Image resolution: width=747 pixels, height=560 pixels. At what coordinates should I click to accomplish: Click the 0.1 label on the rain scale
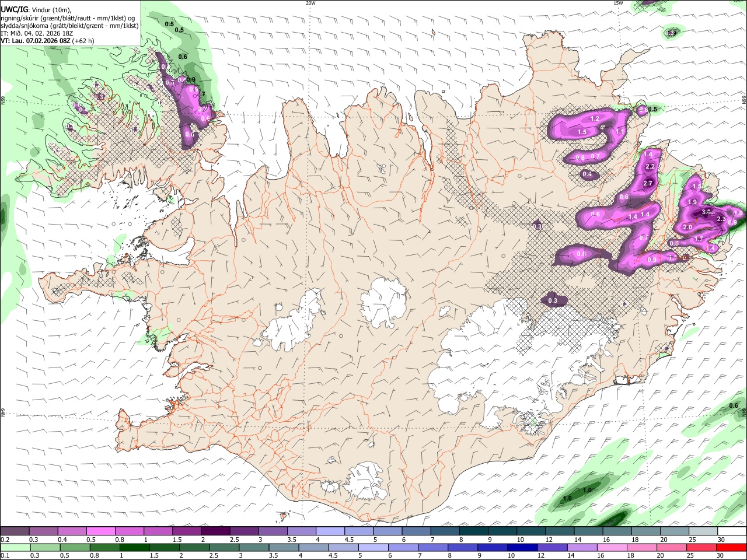tap(5, 556)
